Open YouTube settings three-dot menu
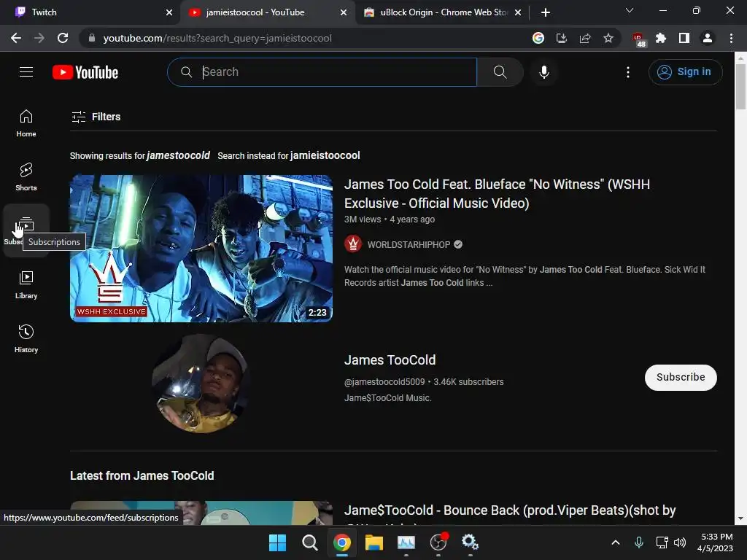747x560 pixels. tap(628, 72)
